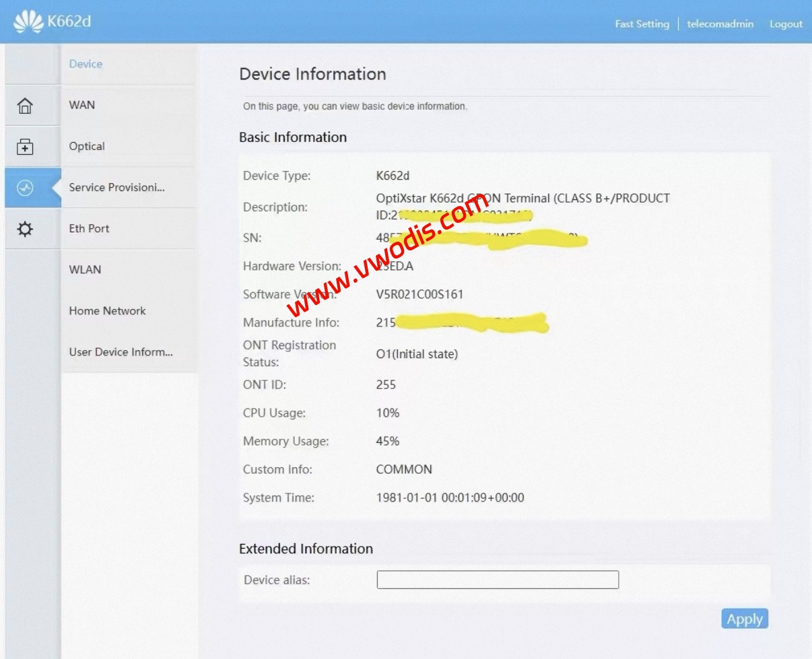Open the maintenance medkit icon in sidebar
This screenshot has width=812, height=659.
tap(25, 147)
